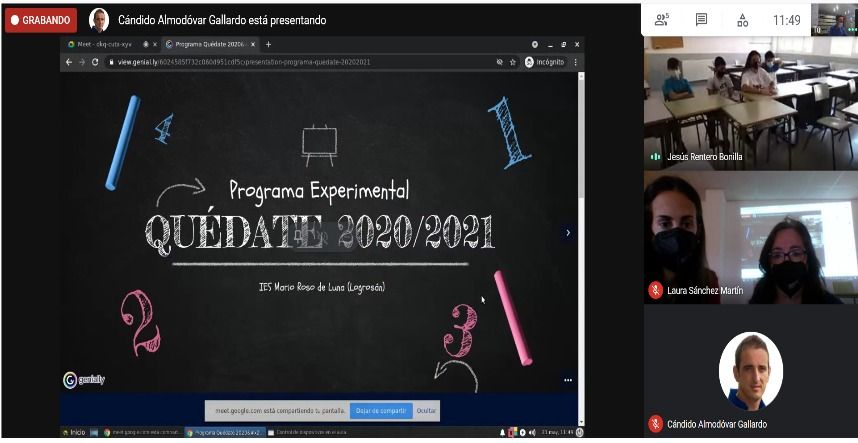Screen dimensions: 858x443
Task: Reload the genial.ly page
Action: [95, 62]
